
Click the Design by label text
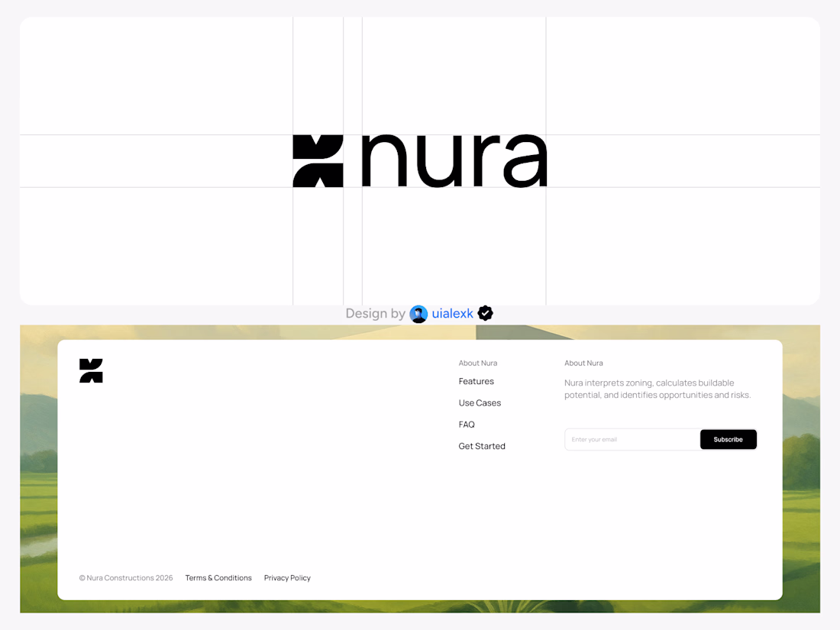coord(375,314)
